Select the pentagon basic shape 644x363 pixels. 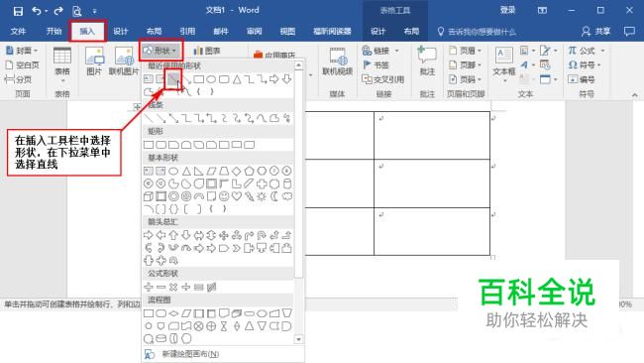[x=249, y=171]
